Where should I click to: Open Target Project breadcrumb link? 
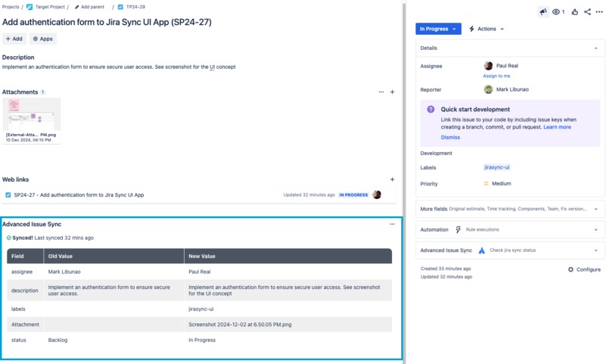(50, 7)
